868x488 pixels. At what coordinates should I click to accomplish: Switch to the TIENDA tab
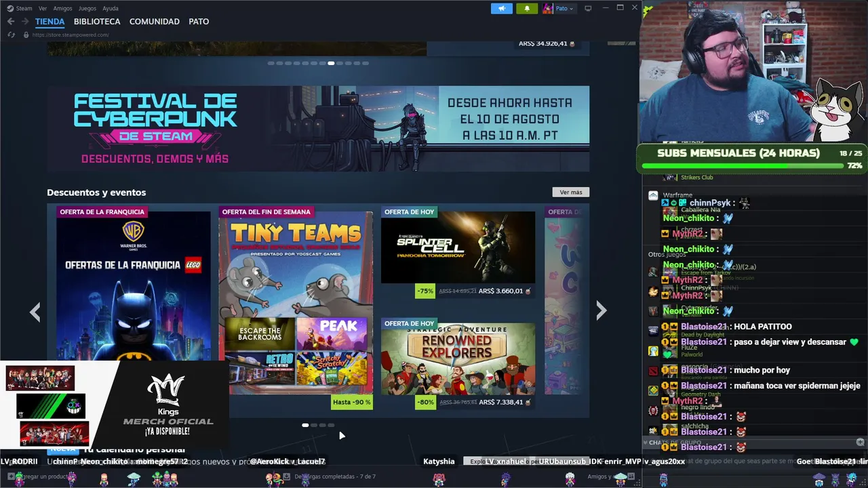[x=50, y=22]
